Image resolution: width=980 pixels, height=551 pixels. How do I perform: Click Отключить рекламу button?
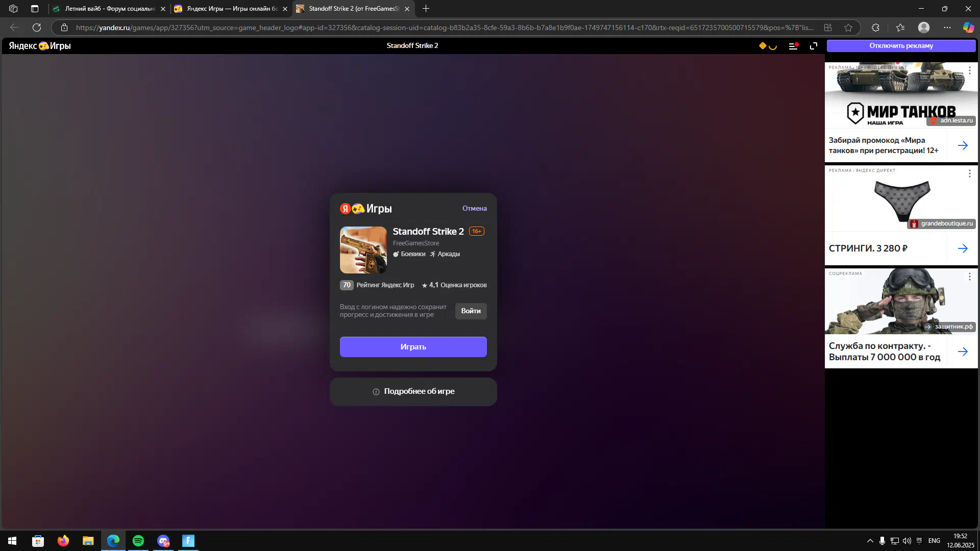pyautogui.click(x=901, y=46)
